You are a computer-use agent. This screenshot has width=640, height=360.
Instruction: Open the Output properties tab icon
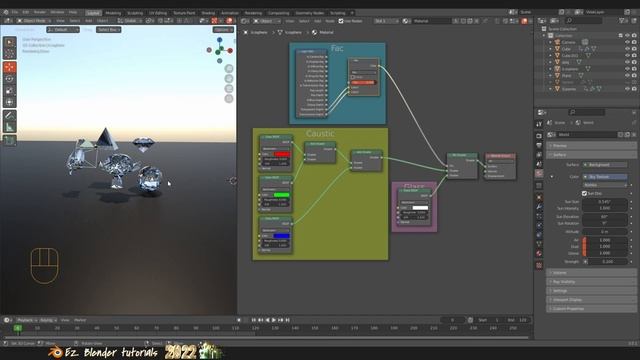[539, 145]
